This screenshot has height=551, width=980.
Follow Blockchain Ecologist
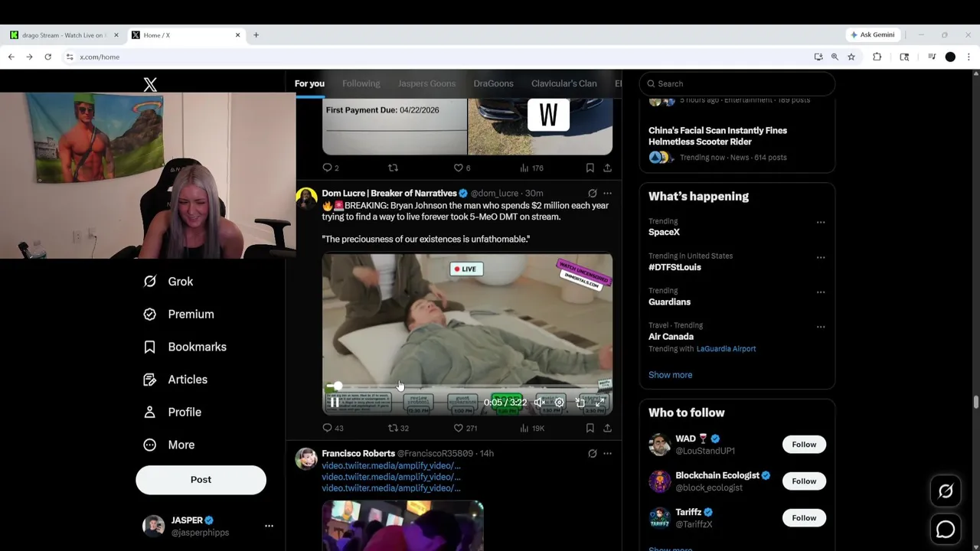tap(804, 481)
